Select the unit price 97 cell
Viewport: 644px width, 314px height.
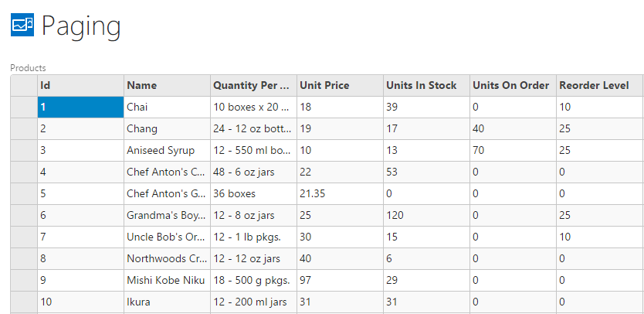(x=340, y=280)
